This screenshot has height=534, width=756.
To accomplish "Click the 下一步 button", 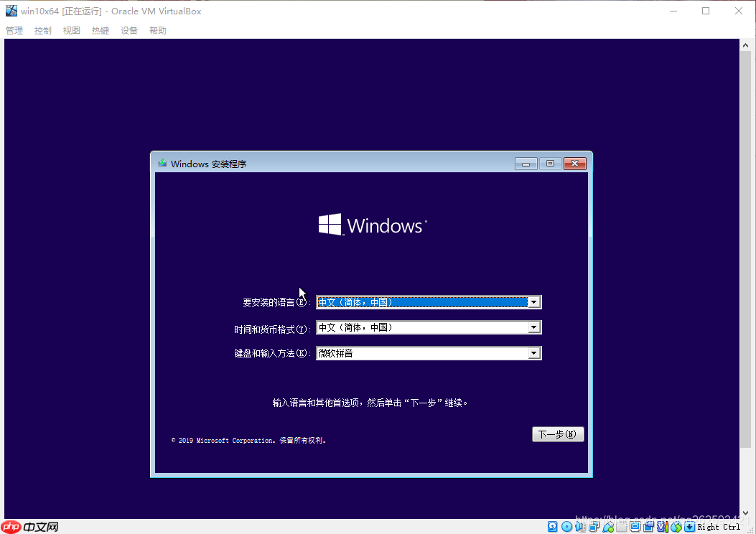I will point(558,434).
